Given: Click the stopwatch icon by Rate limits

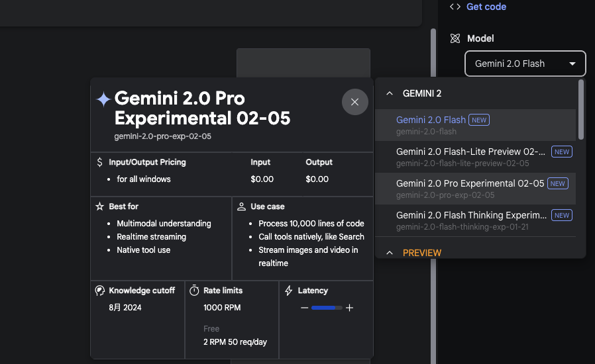Looking at the screenshot, I should pos(194,291).
